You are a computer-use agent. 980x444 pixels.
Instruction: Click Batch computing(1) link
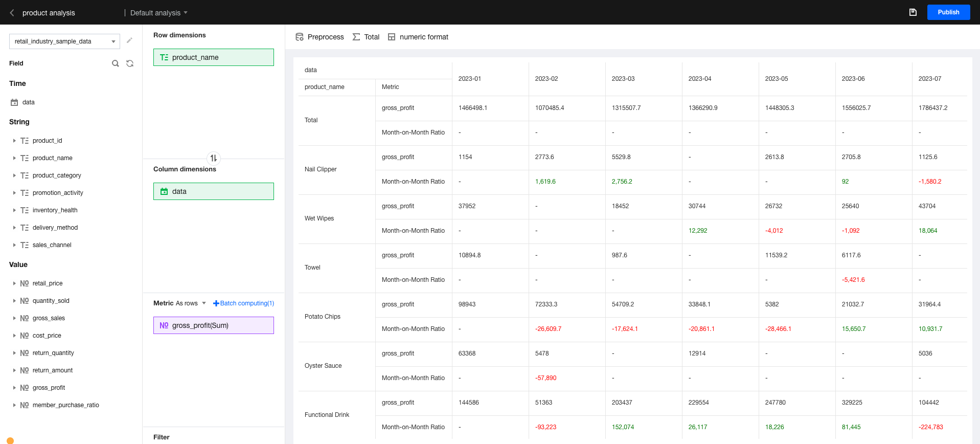tap(243, 303)
